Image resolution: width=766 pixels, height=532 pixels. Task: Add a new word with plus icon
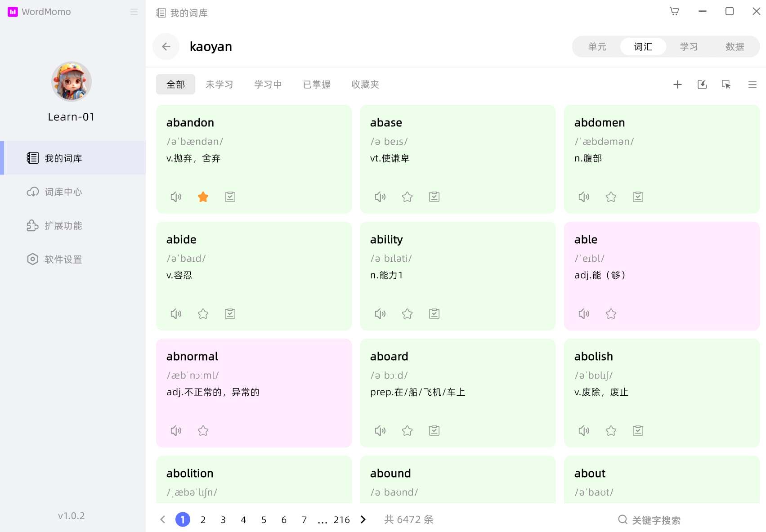tap(677, 85)
